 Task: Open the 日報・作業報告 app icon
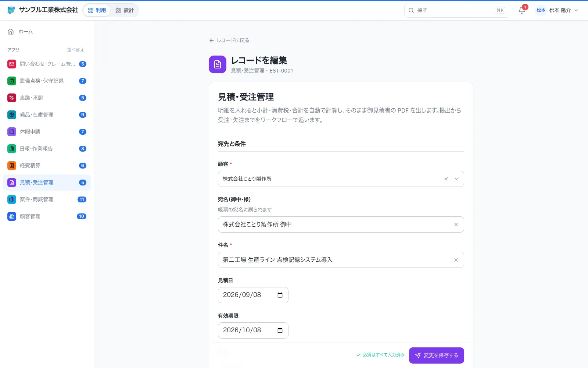coord(12,149)
